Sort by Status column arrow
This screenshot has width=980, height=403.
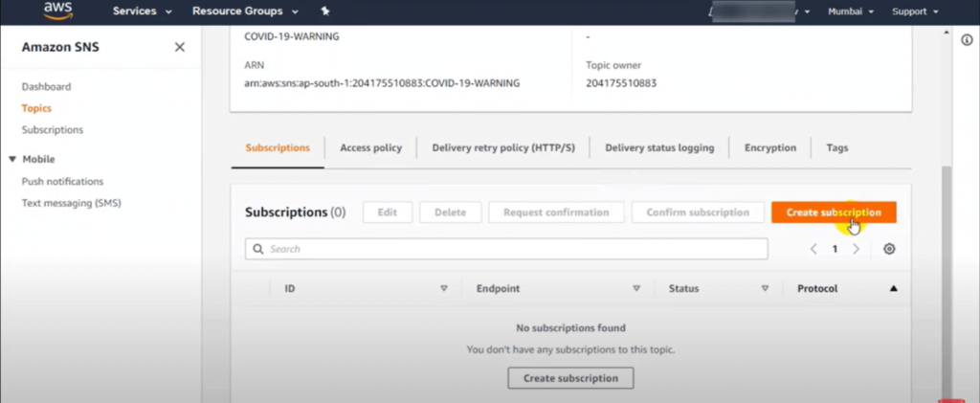[x=765, y=289]
